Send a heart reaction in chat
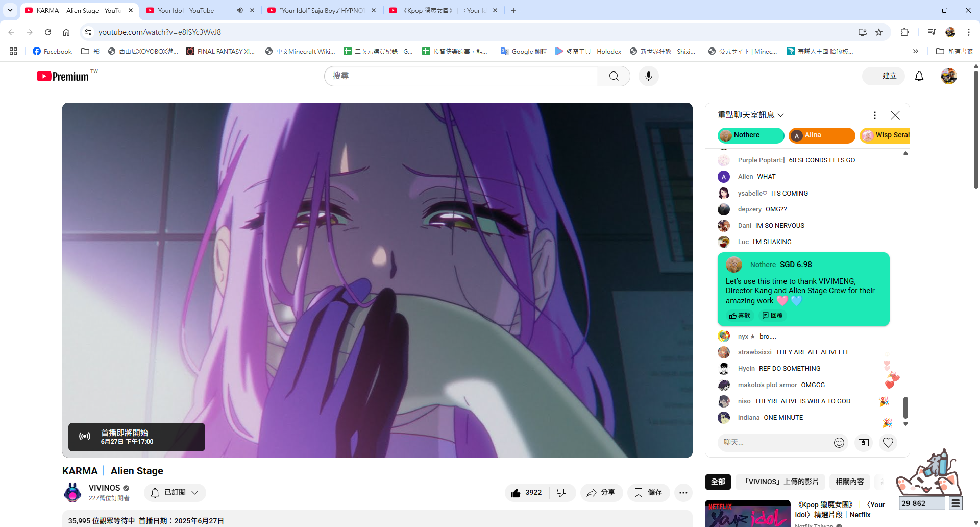Screen dimensions: 980x527 [x=888, y=443]
